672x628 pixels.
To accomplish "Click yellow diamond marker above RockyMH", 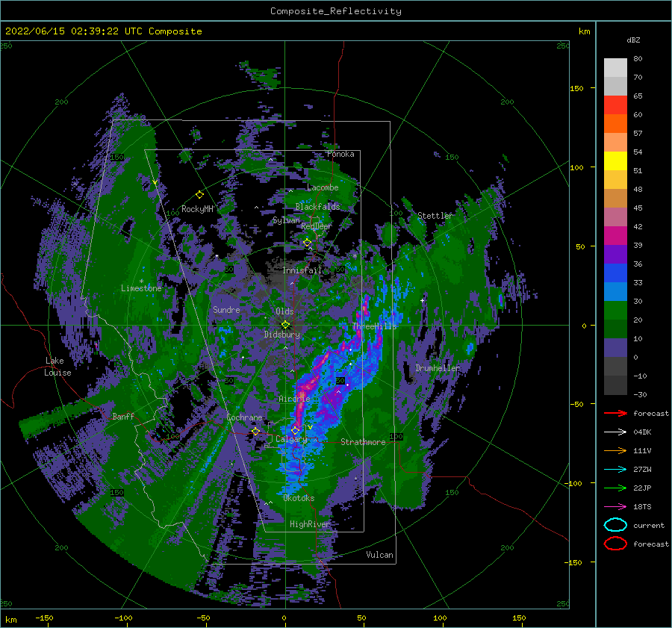I will click(199, 195).
